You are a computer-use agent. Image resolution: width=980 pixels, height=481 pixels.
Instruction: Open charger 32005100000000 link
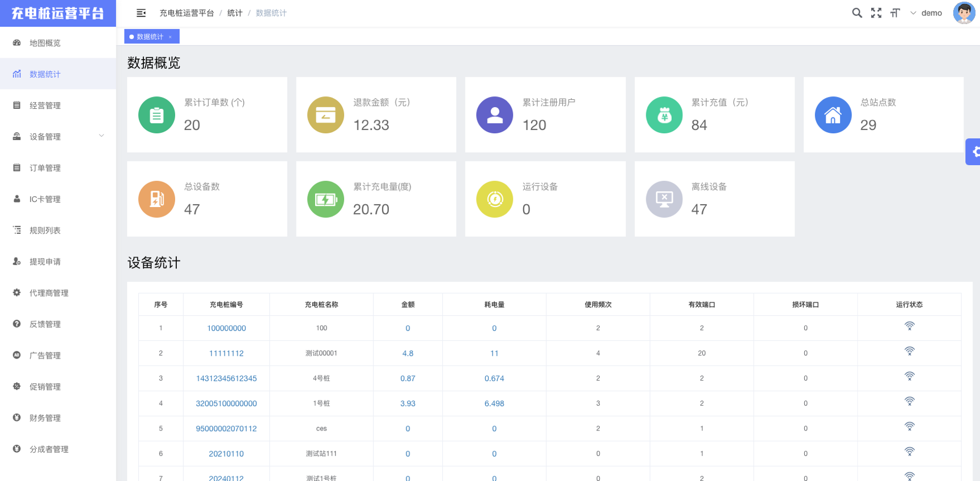click(226, 403)
